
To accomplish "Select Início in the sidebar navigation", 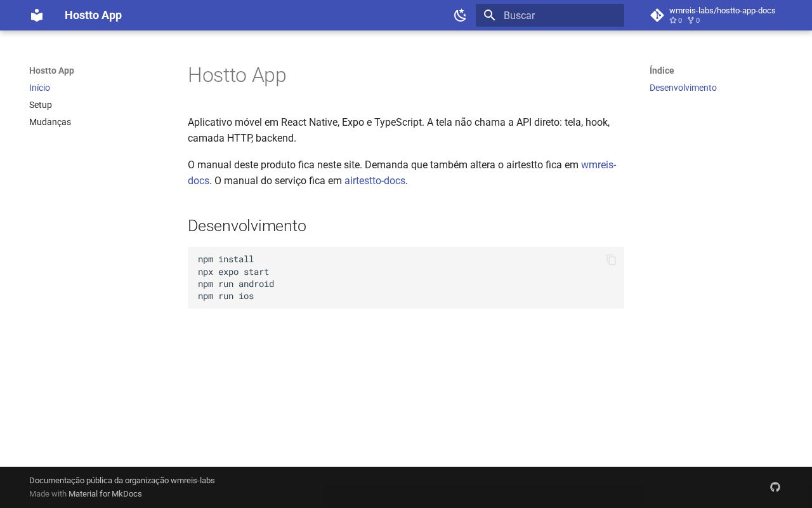I will click(x=39, y=88).
